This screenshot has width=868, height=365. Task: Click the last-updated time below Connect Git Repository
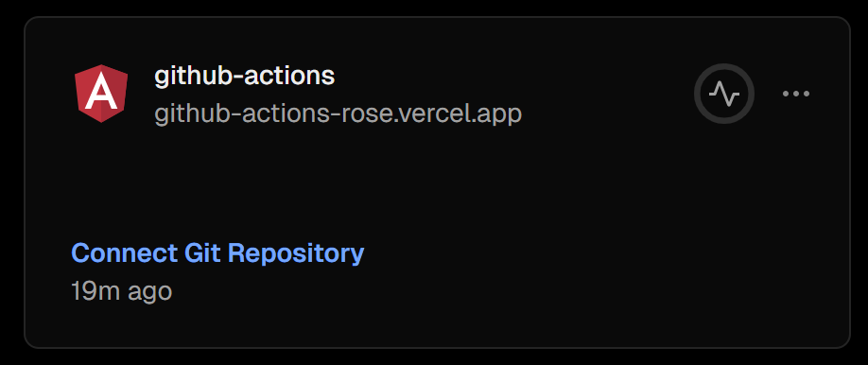(122, 291)
